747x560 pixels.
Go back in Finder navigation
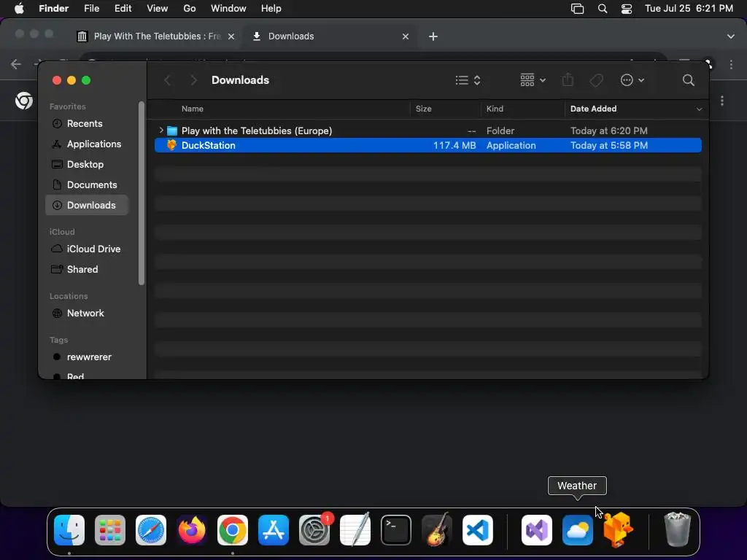click(167, 80)
